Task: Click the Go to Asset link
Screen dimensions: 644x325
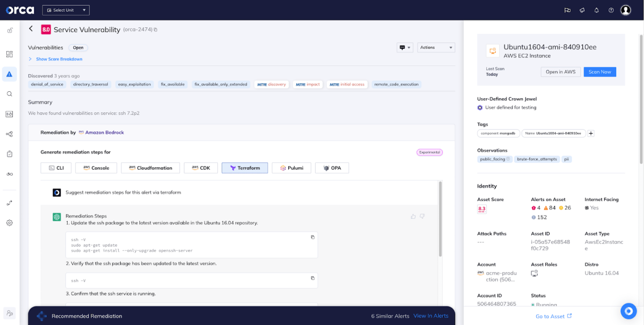Action: pyautogui.click(x=553, y=316)
